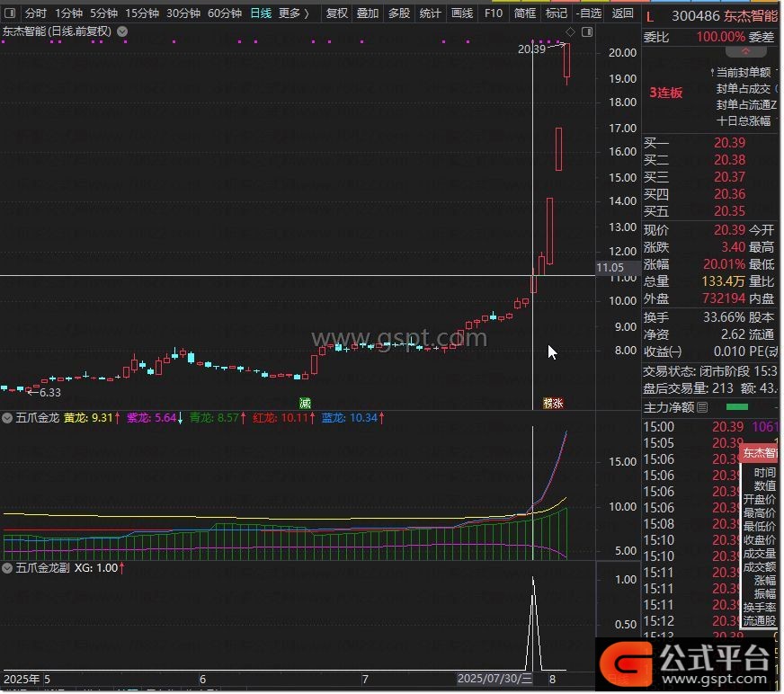Click the 15:00 trade tick row
The image size is (784, 694).
click(712, 428)
